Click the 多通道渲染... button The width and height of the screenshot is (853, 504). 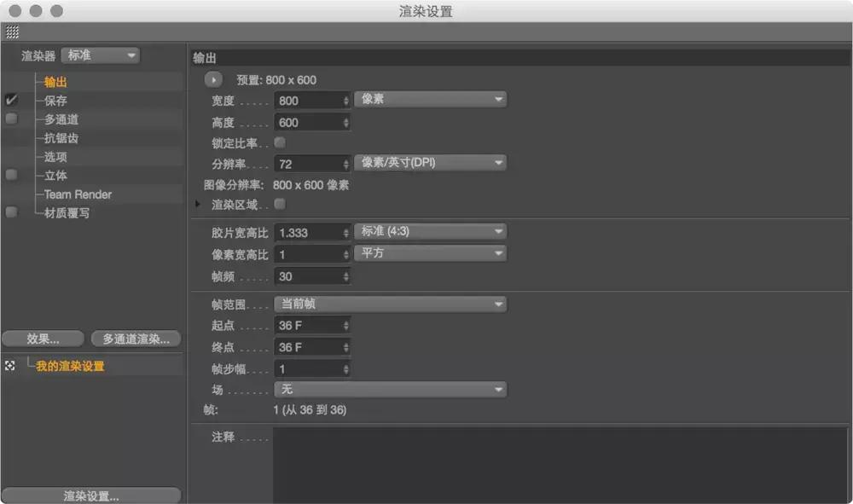pyautogui.click(x=135, y=339)
